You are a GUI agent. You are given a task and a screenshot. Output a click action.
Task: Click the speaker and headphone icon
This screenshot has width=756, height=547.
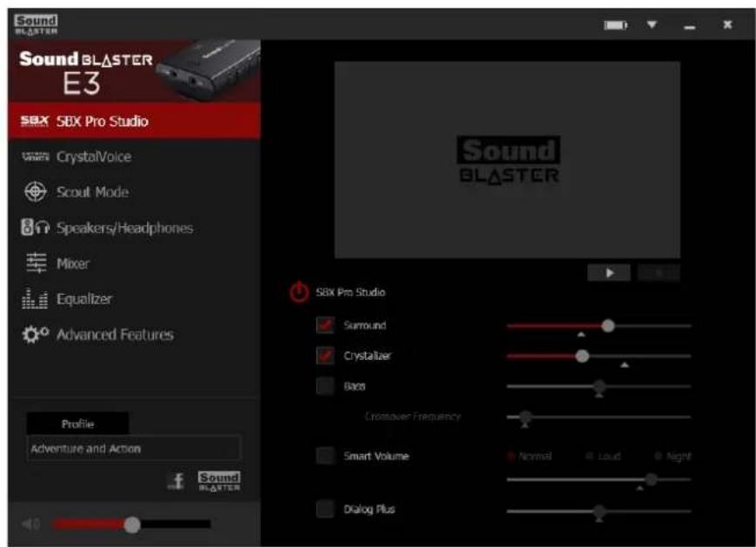pyautogui.click(x=35, y=227)
